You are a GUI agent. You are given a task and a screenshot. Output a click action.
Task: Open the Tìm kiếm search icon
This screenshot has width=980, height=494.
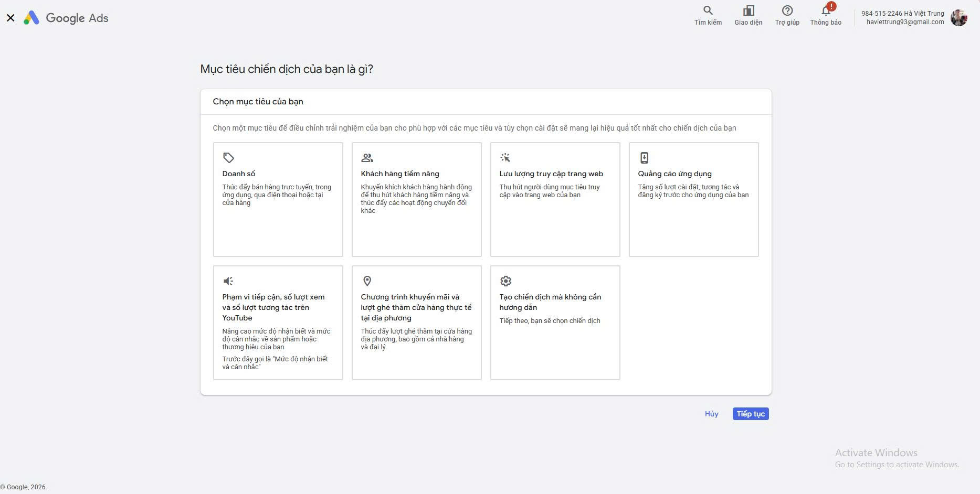pos(708,10)
